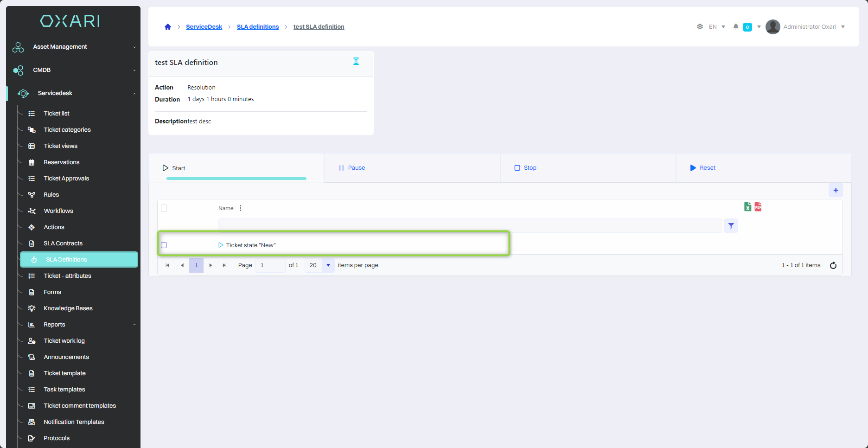868x448 pixels.
Task: Click the filter funnel icon
Action: tap(731, 226)
